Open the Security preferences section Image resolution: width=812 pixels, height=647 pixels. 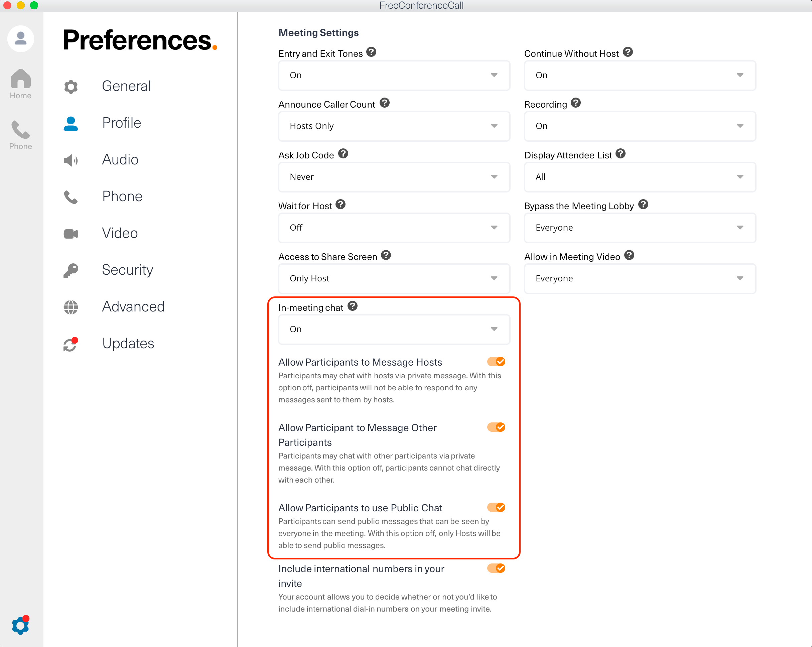point(127,270)
